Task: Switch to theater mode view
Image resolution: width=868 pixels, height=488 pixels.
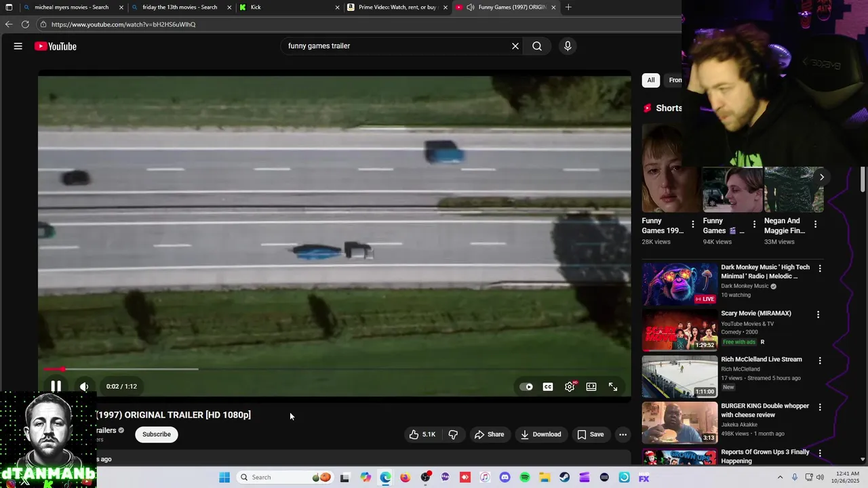Action: pyautogui.click(x=591, y=386)
